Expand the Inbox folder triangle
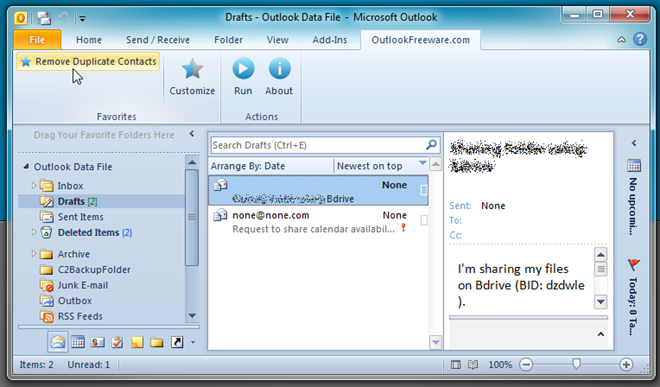This screenshot has height=387, width=660. [x=34, y=185]
